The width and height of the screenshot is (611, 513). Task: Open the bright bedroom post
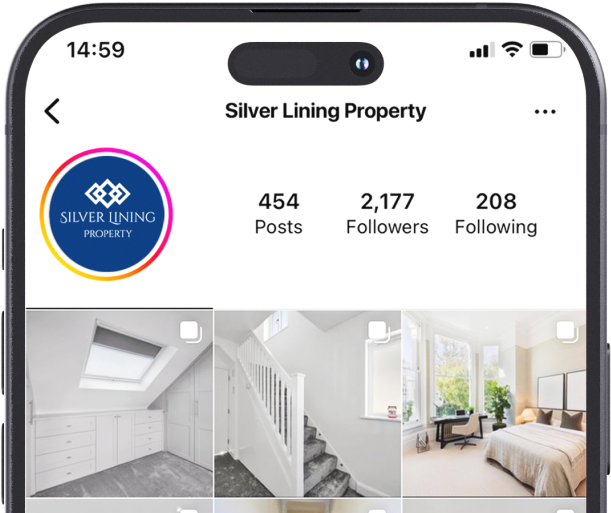click(494, 403)
